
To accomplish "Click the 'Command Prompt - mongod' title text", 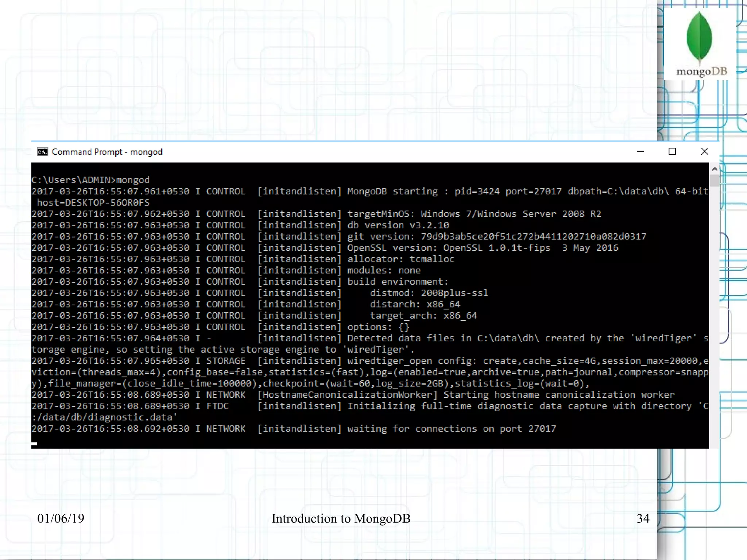I will [107, 152].
